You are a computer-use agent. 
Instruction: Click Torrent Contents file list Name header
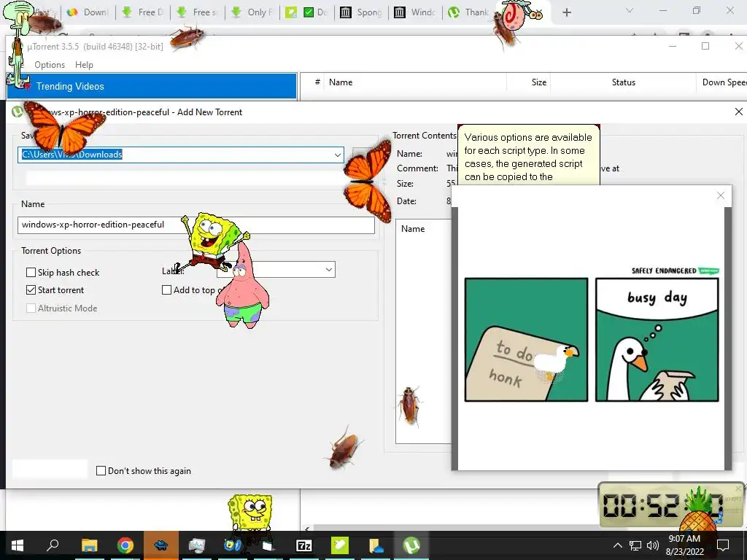[413, 229]
